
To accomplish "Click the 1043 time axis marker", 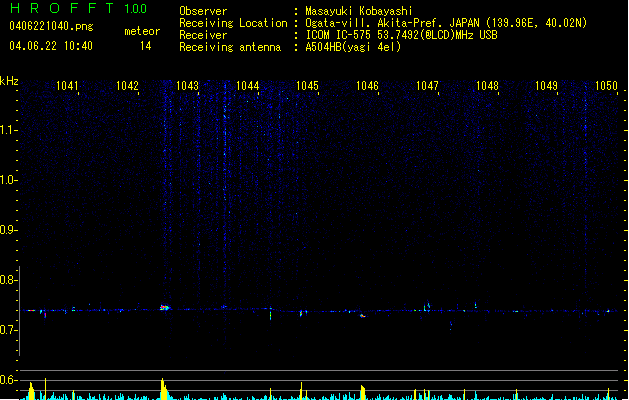I will click(x=187, y=85).
